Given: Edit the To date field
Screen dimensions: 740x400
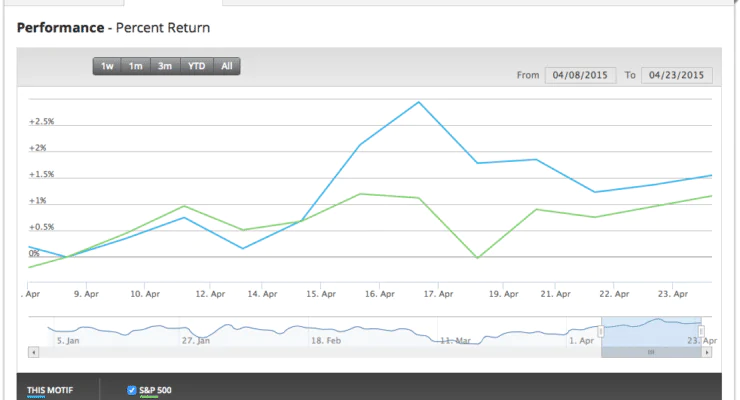Looking at the screenshot, I should [x=676, y=75].
